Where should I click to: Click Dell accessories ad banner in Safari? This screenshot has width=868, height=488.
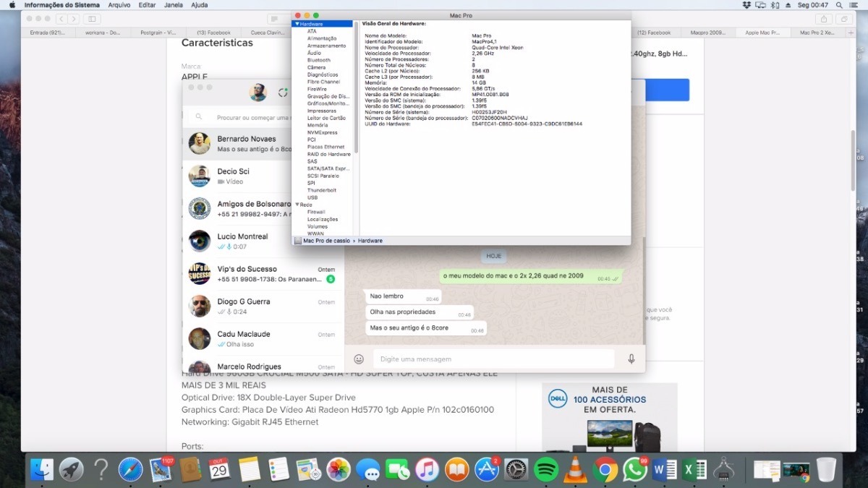pos(610,418)
